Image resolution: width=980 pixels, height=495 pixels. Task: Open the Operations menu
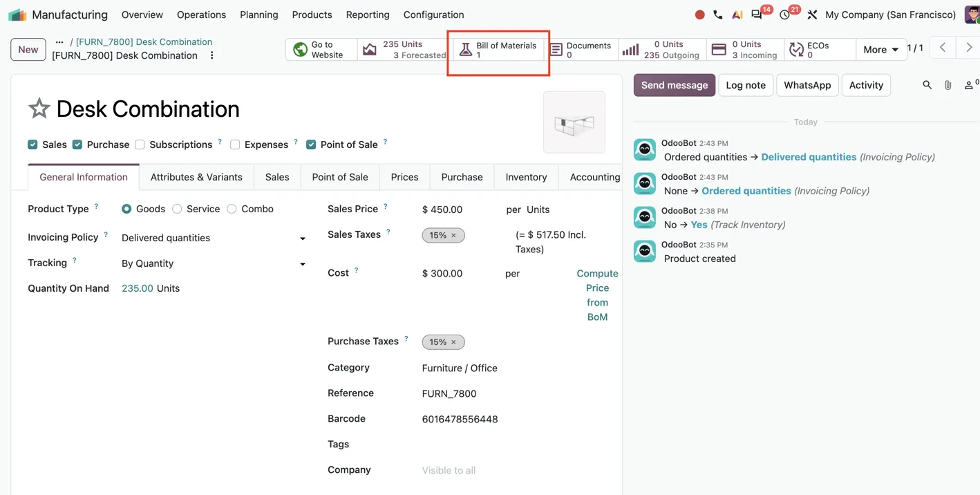[x=201, y=15]
